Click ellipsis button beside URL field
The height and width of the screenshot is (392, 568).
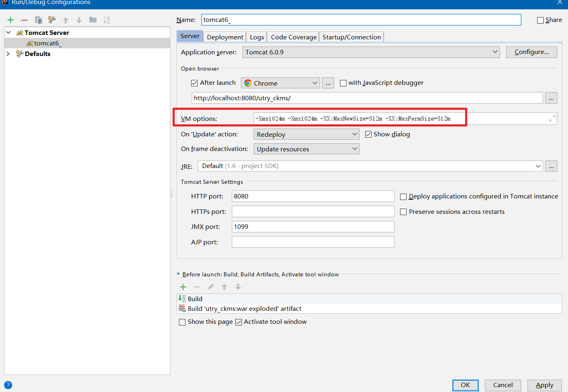(x=551, y=98)
